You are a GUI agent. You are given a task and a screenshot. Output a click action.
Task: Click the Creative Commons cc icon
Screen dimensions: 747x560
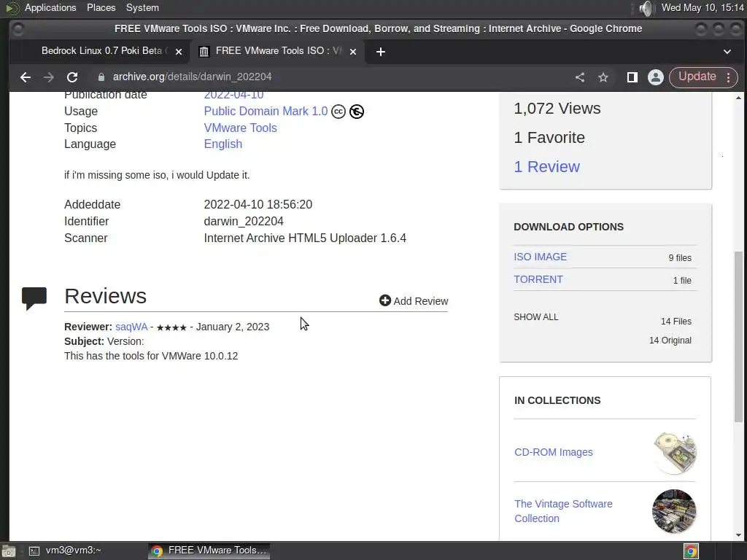[x=338, y=112]
